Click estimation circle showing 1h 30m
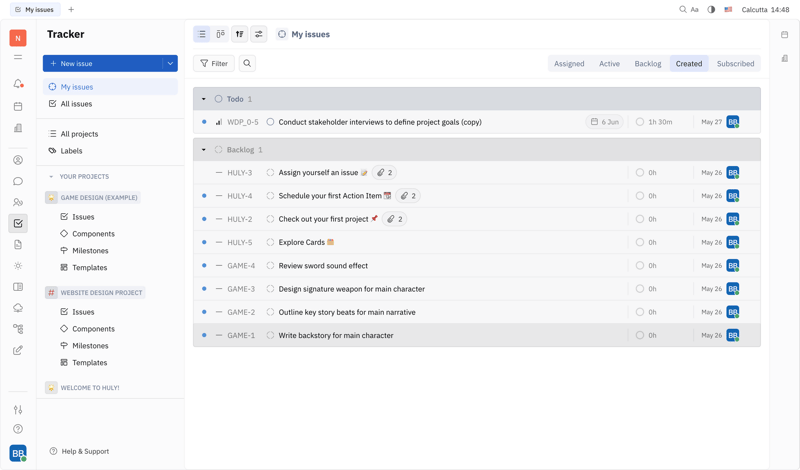800x470 pixels. pos(640,122)
